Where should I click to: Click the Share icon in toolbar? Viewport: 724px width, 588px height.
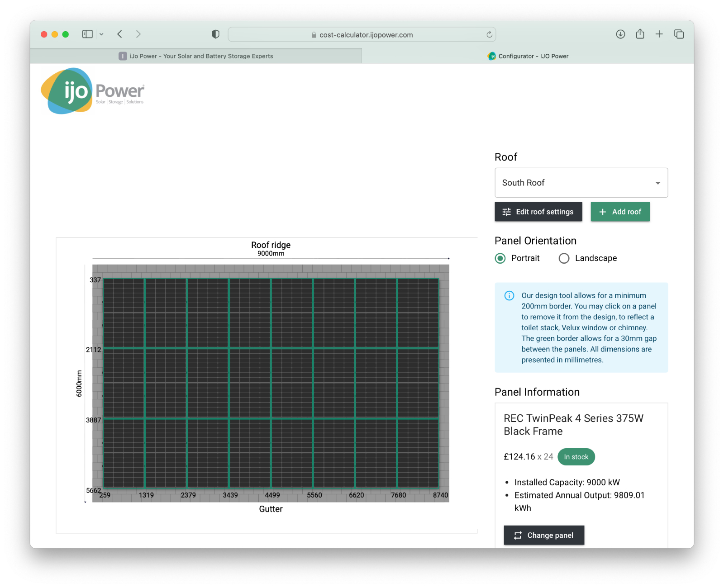click(x=640, y=34)
